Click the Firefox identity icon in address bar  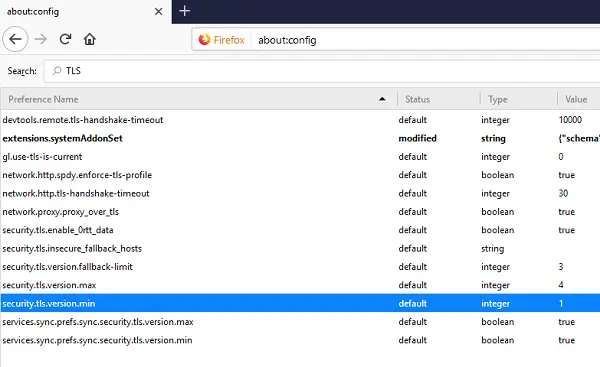click(x=204, y=39)
